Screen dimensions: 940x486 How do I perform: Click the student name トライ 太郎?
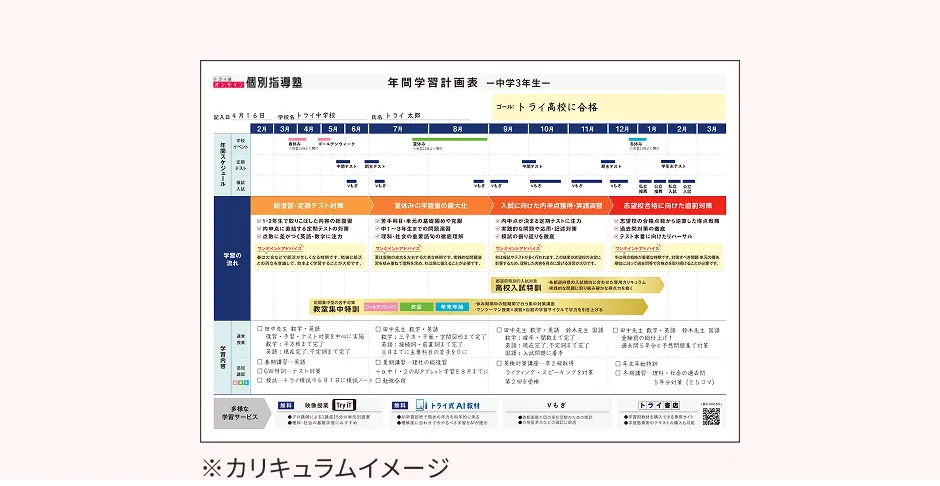click(x=402, y=115)
